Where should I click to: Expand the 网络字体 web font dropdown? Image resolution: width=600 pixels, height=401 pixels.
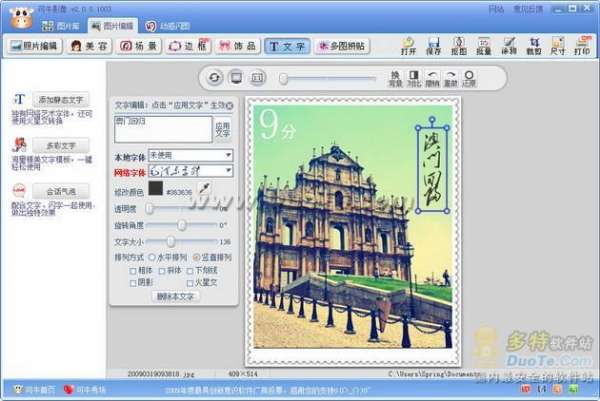(x=228, y=170)
